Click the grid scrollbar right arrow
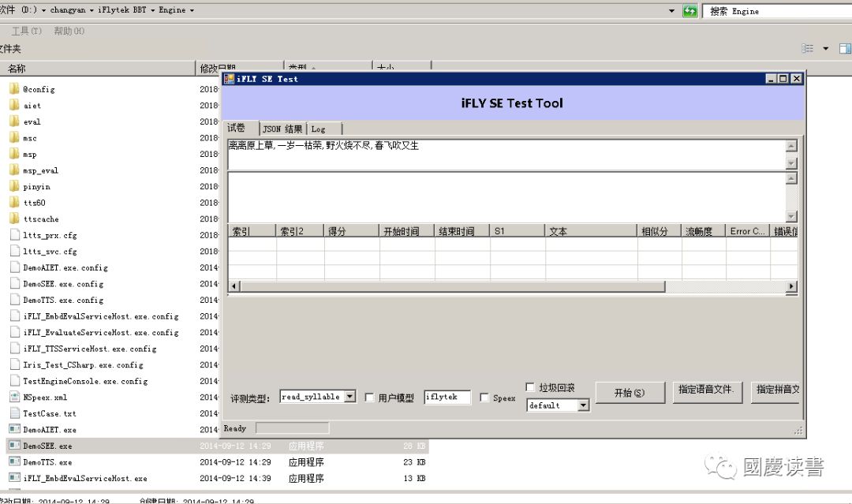Image resolution: width=852 pixels, height=504 pixels. (791, 286)
